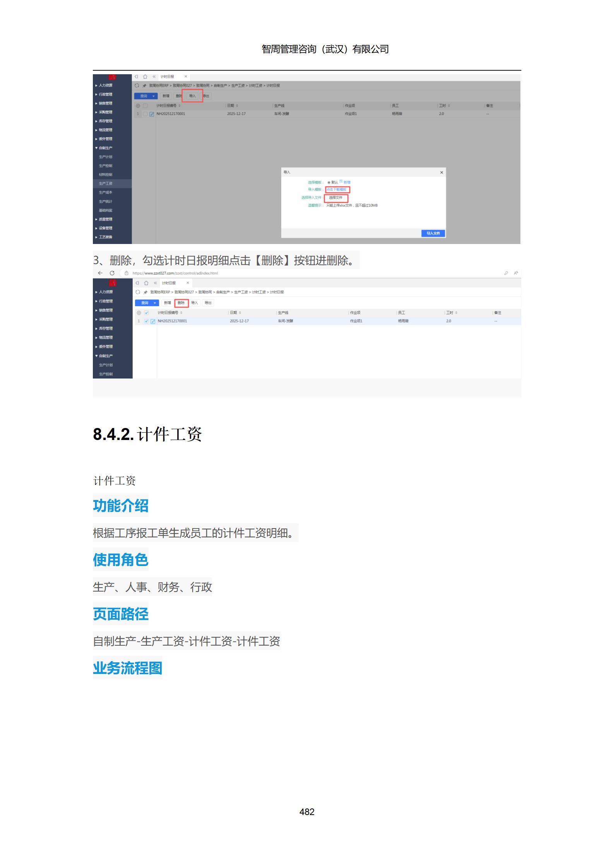Viewport: 614px width, 868px height.
Task: Click the red logo in the upper sidebar
Action: point(112,77)
